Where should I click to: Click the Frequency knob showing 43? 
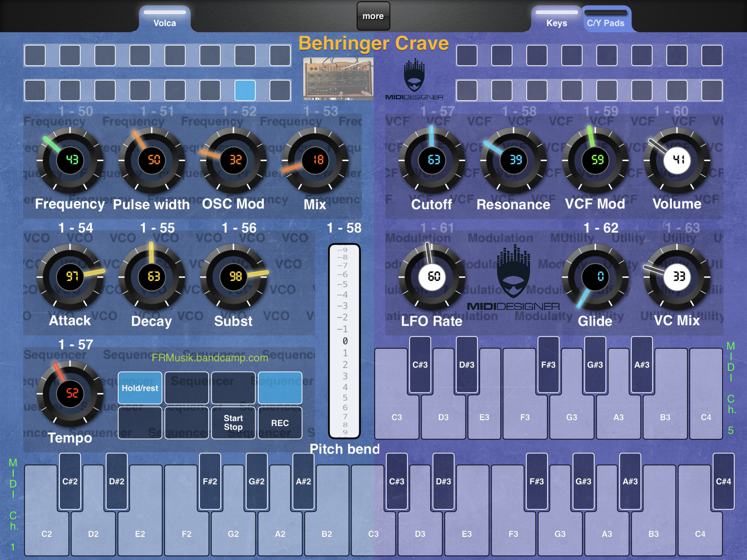click(70, 160)
